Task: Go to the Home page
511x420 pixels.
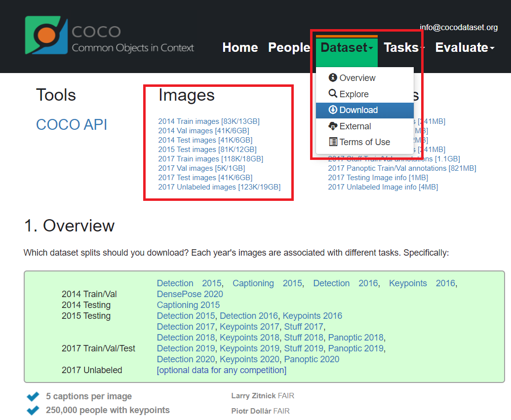Action: pos(240,47)
